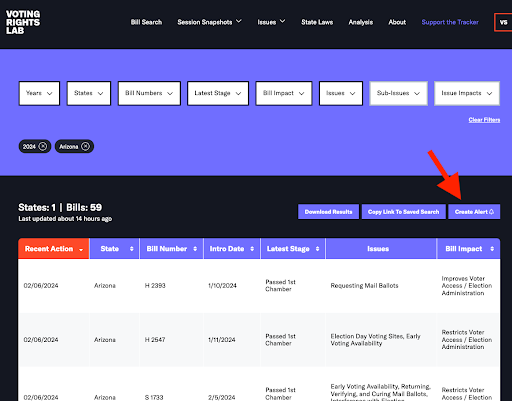Select bill H 2547 cell
Viewport: 512px width, 401px height.
coord(155,340)
